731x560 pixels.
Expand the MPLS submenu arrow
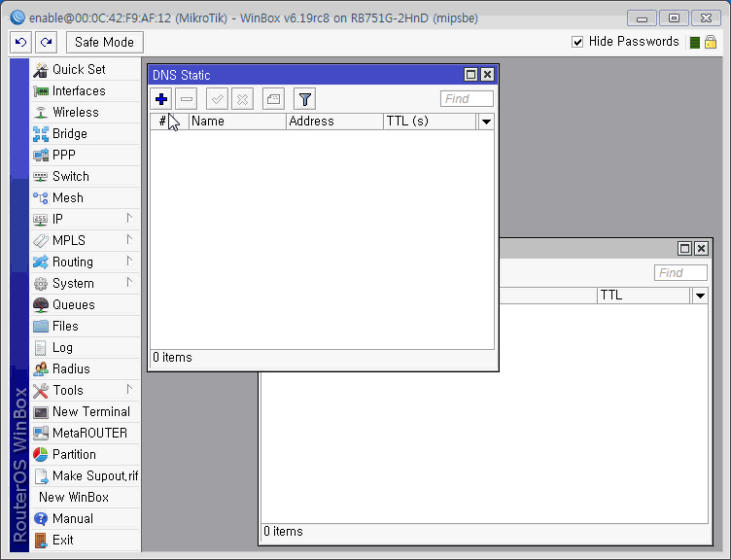coord(129,240)
